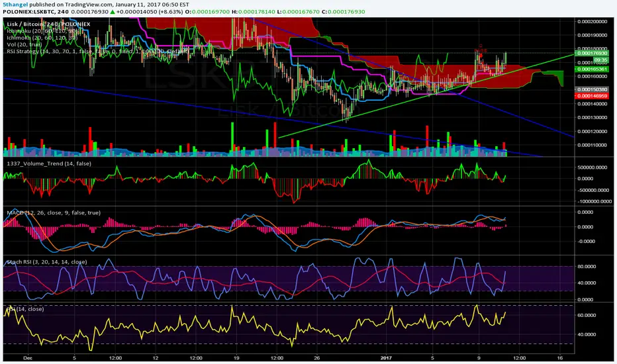The width and height of the screenshot is (617, 364).
Task: Select the open value O:0.000169700
Action: [x=207, y=12]
